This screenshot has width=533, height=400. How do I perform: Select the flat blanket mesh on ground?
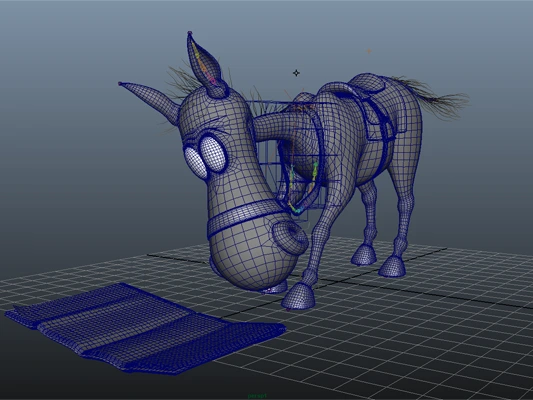[144, 328]
